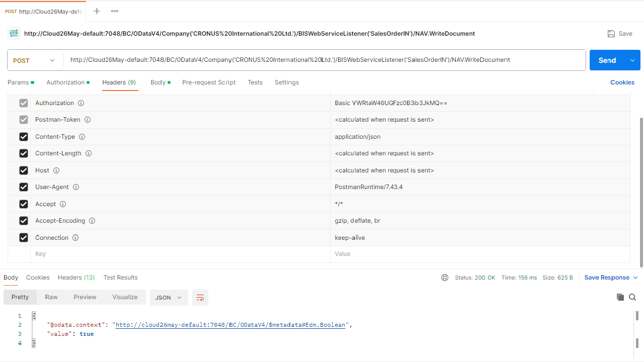Show info for Content-Length header
This screenshot has height=362, width=644.
(89, 153)
